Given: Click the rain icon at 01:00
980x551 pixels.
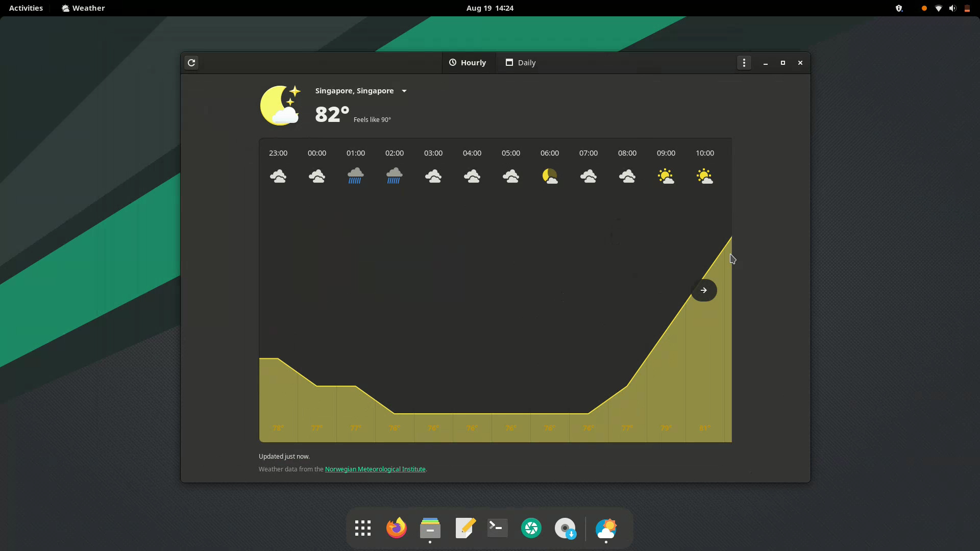Looking at the screenshot, I should point(356,176).
